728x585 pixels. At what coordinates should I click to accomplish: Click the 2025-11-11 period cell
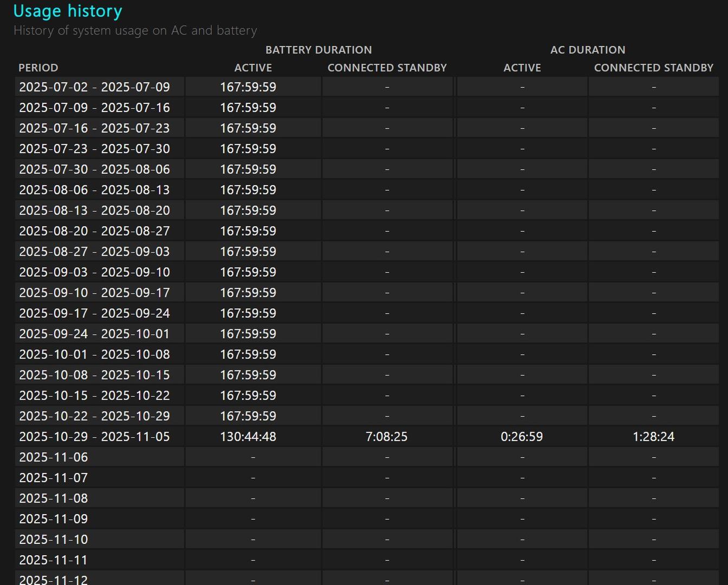pos(53,561)
